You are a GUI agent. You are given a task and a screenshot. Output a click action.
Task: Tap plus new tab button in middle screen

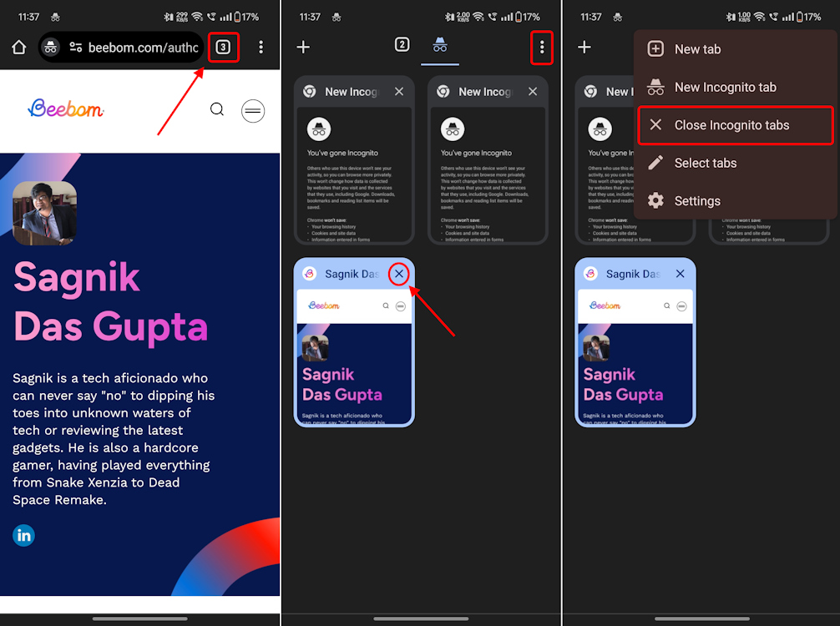pyautogui.click(x=303, y=47)
